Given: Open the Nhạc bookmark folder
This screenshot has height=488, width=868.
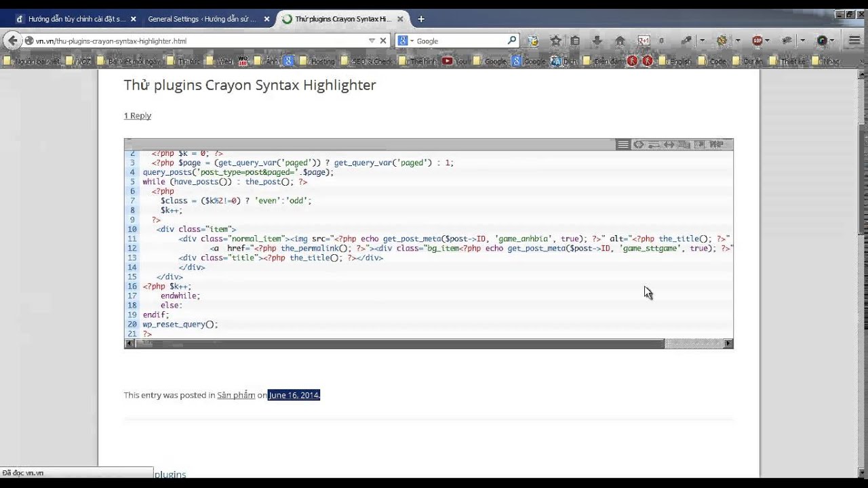Looking at the screenshot, I should pos(827,61).
